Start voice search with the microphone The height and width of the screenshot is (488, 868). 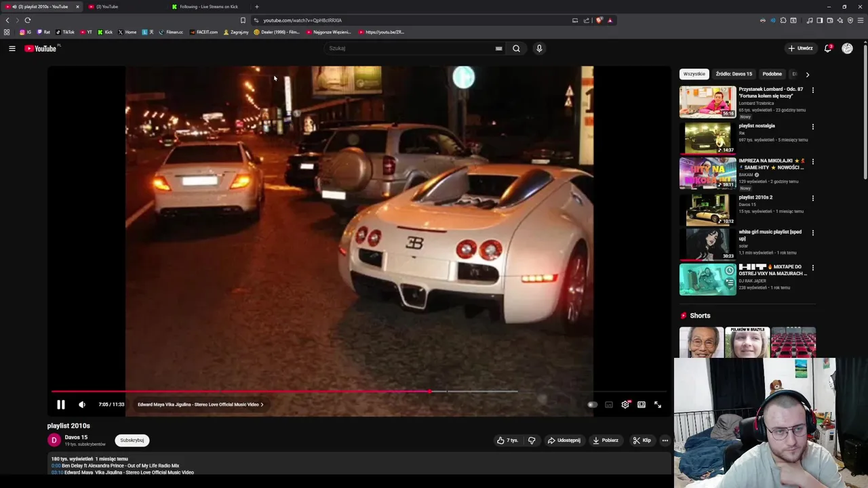coord(539,48)
